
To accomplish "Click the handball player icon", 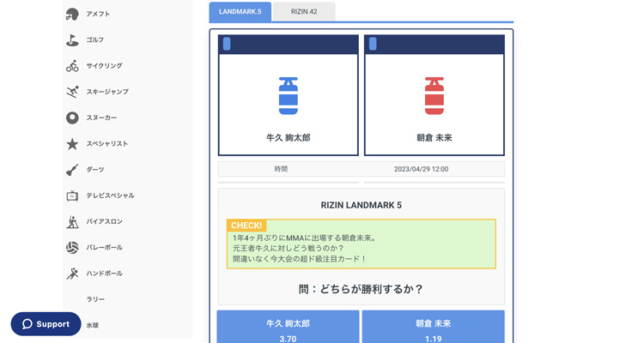I will [72, 274].
